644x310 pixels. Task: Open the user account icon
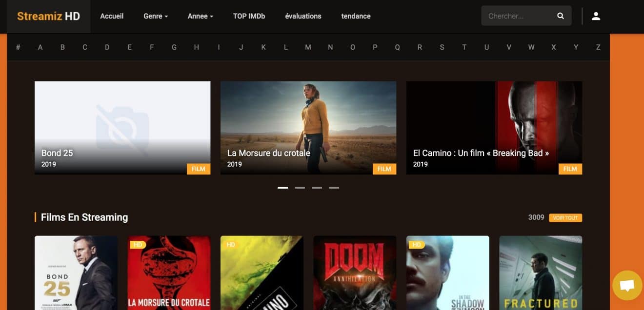pos(596,16)
